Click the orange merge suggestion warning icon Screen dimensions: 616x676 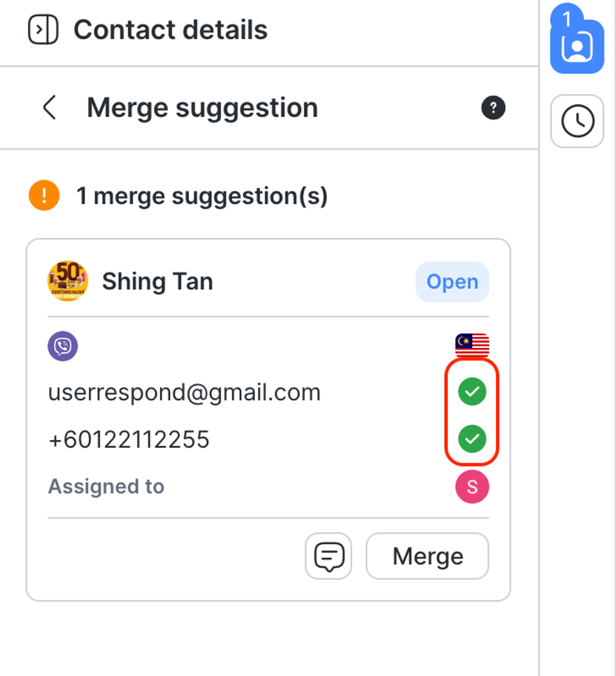coord(44,196)
